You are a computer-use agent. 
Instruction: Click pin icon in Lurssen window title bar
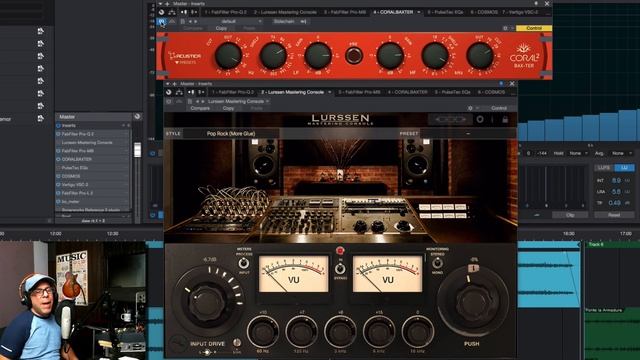coord(501,84)
